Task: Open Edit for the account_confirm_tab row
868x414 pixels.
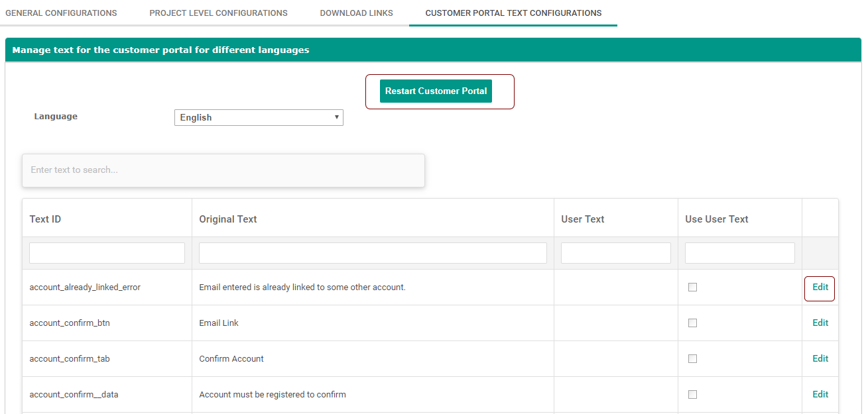Action: (x=820, y=359)
